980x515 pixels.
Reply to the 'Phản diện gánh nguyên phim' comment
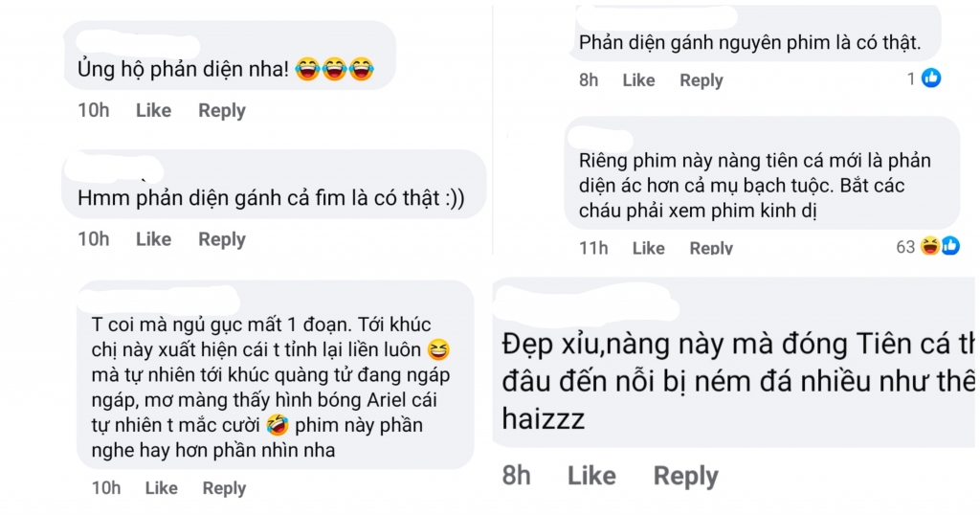[x=702, y=80]
